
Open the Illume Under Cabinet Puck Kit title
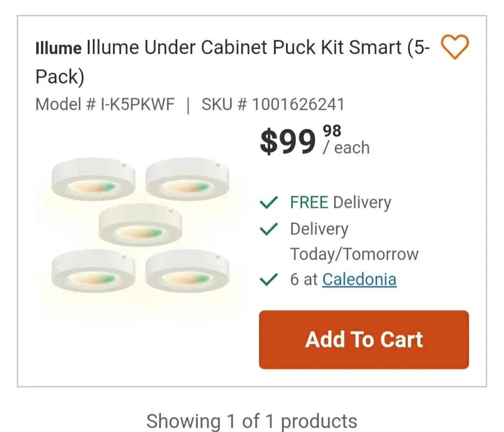click(232, 62)
